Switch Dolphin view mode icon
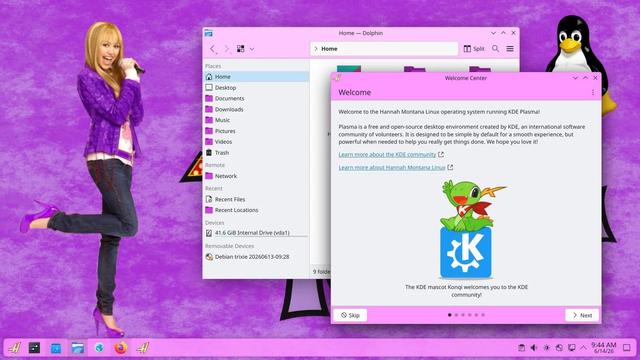Screen dimensions: 640x360 point(240,49)
